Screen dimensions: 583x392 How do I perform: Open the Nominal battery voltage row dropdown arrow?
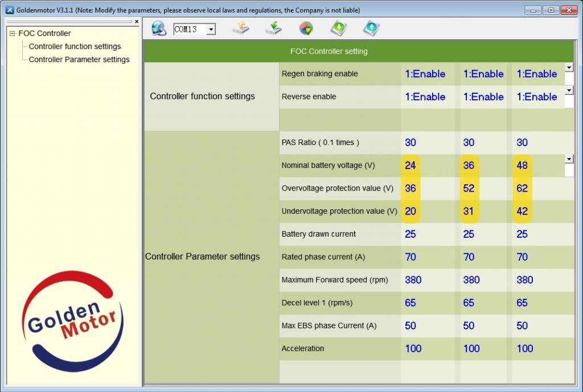(x=569, y=159)
